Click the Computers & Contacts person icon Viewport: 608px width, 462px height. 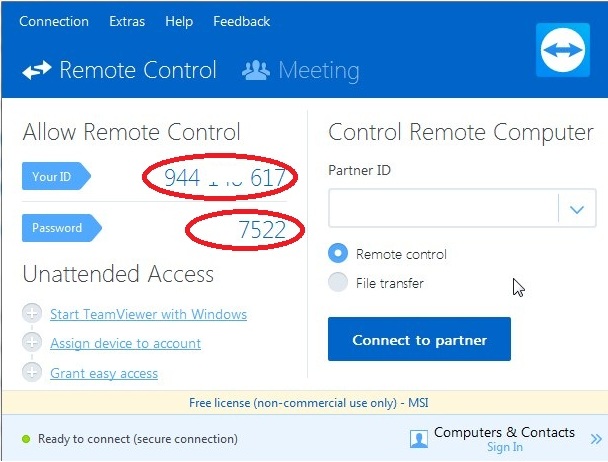point(419,439)
